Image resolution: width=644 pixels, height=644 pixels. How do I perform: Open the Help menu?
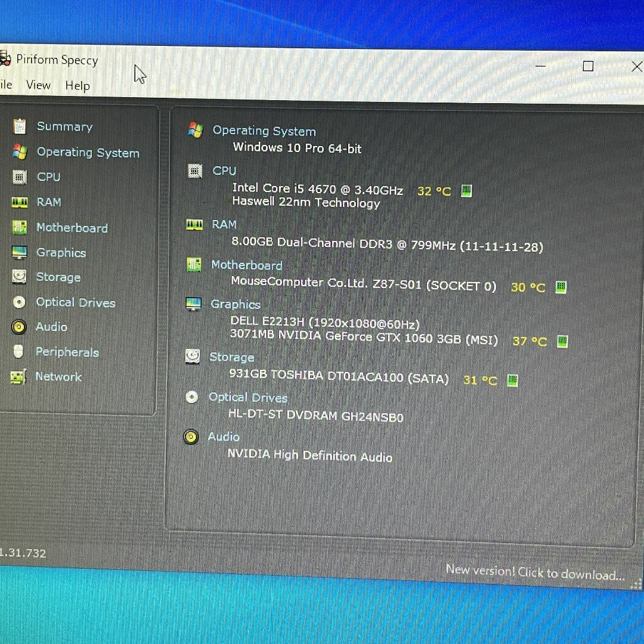(x=78, y=86)
